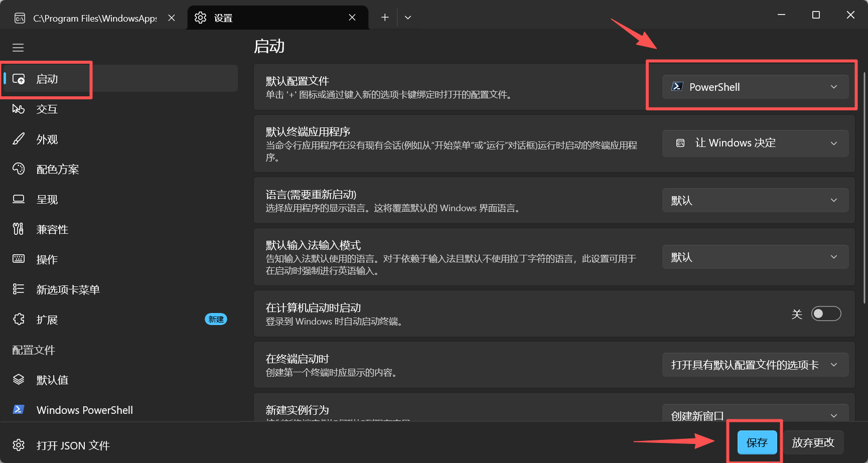Go to 扩展 settings page
This screenshot has height=463, width=868.
click(x=120, y=320)
